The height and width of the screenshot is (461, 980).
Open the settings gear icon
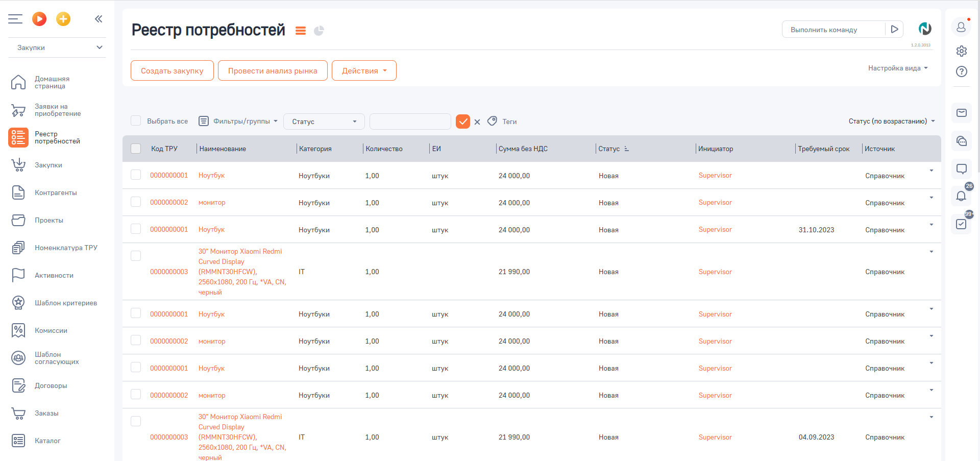click(x=962, y=51)
